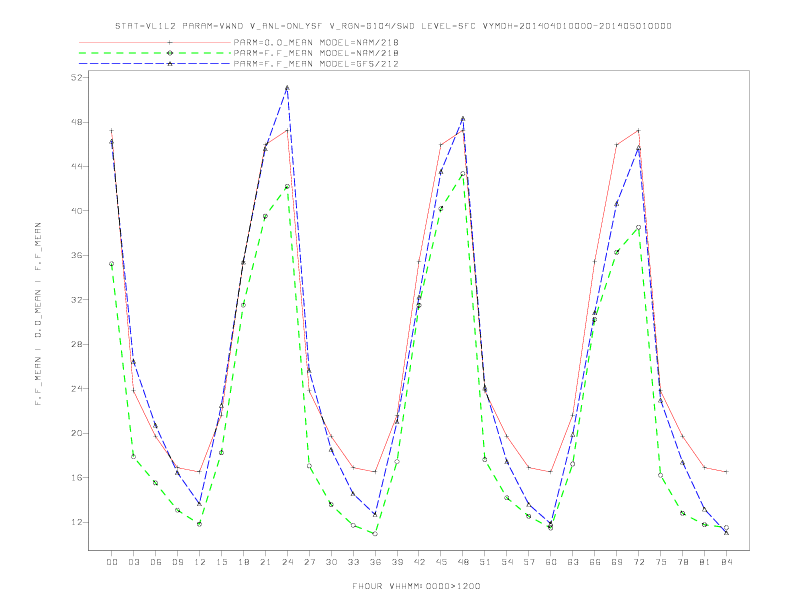Click x-axis forecast hour label 03
Screen dimensions: 792x612
click(x=133, y=562)
